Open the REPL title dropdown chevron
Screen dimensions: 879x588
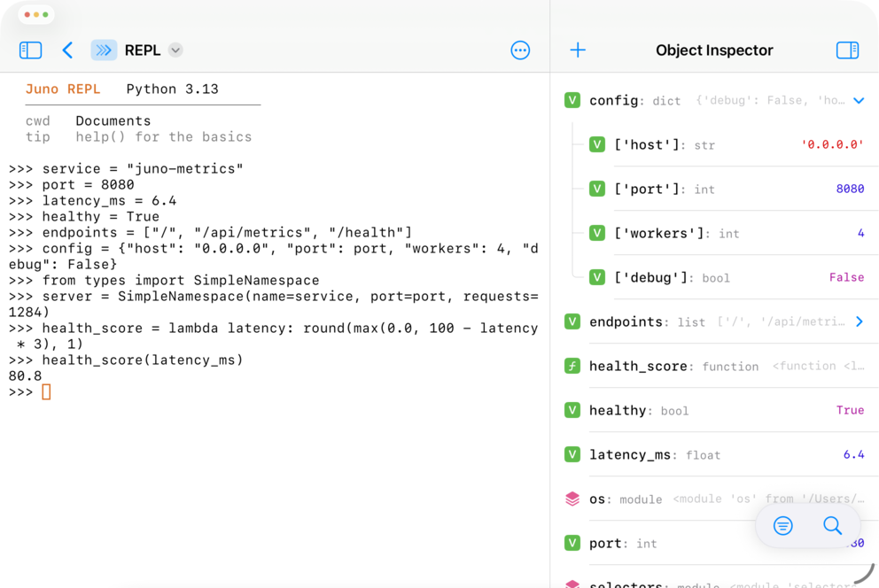(x=175, y=50)
